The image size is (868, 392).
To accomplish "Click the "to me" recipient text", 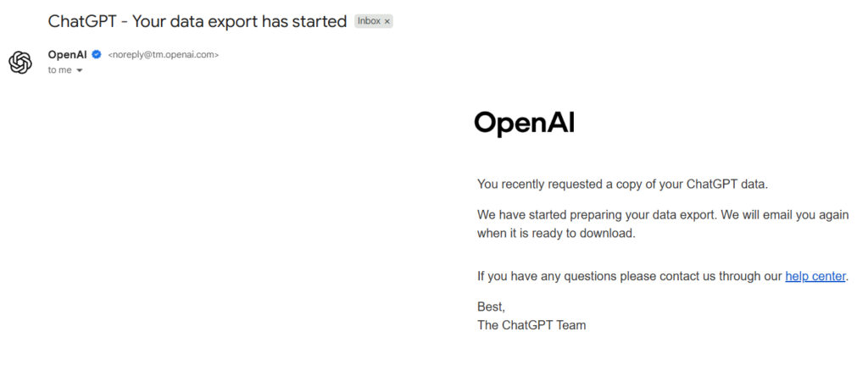I will pos(59,70).
